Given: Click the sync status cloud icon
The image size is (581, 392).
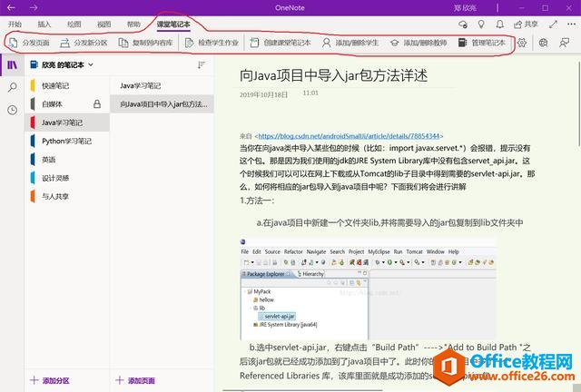Looking at the screenshot, I should pyautogui.click(x=463, y=24).
